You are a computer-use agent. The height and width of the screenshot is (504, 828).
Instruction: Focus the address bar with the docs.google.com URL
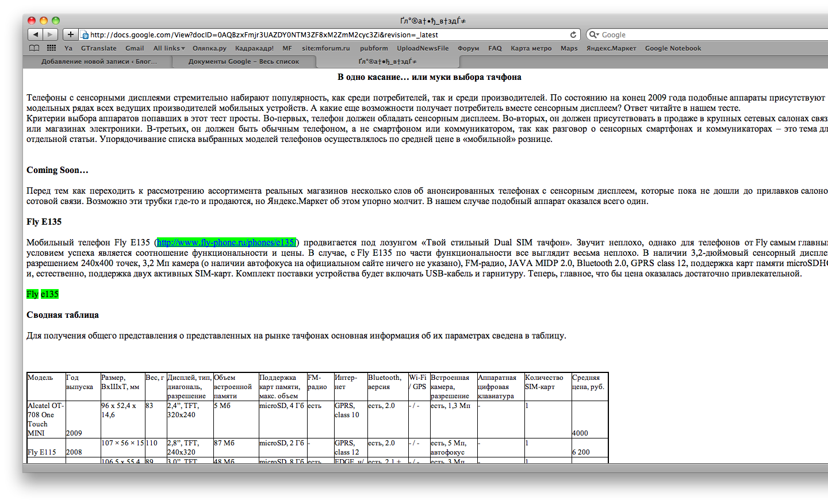(x=328, y=34)
